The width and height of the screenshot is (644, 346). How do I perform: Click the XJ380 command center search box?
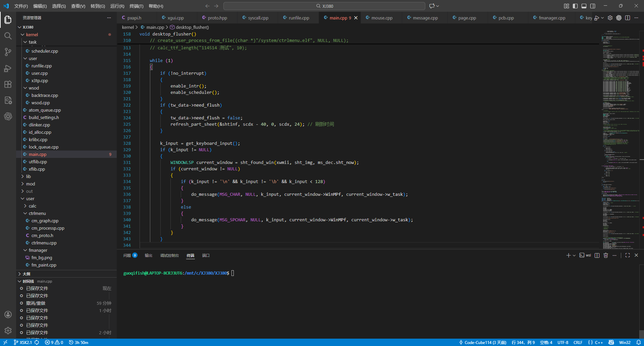[x=324, y=6]
